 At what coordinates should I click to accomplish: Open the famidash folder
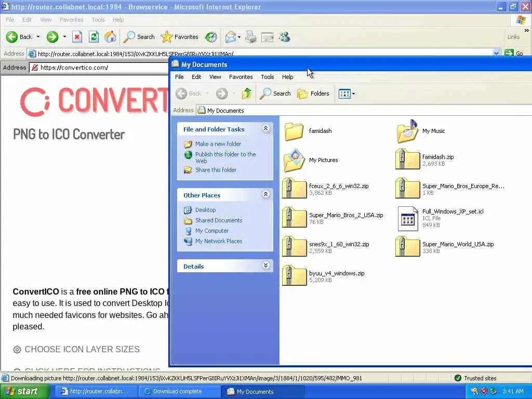(x=309, y=131)
